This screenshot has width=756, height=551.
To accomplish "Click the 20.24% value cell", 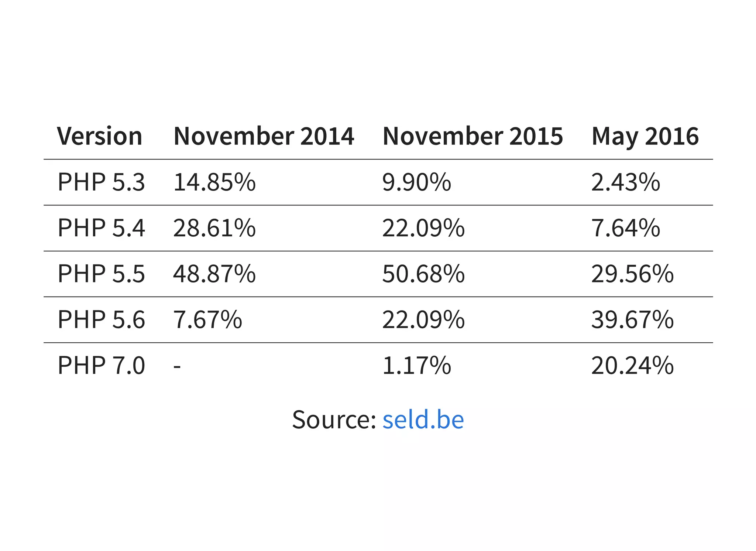I will tap(632, 365).
